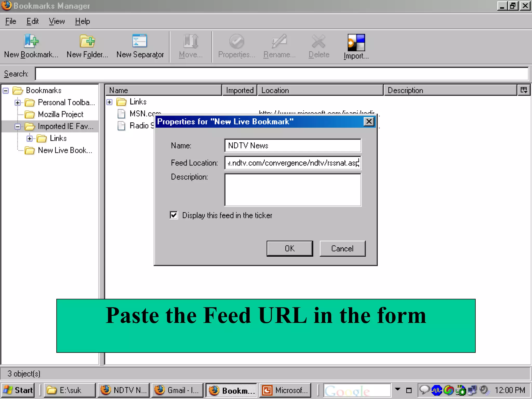Click the Properties toolbar icon
The width and height of the screenshot is (532, 399).
pos(236,41)
